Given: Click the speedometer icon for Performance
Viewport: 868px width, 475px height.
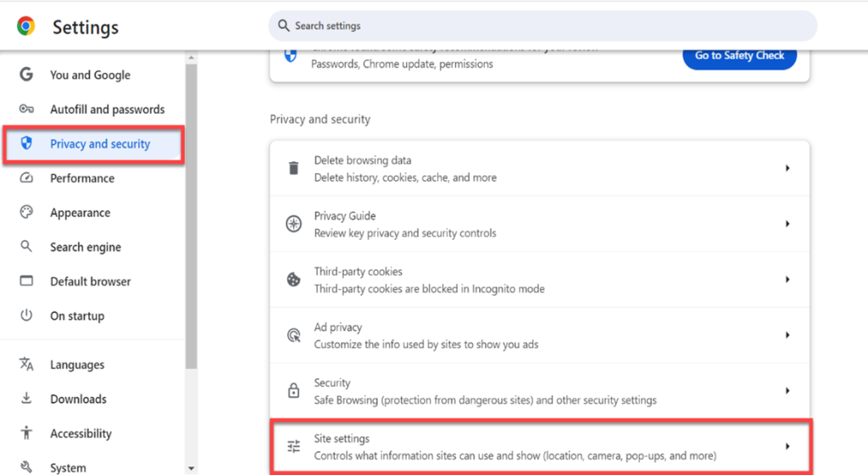Looking at the screenshot, I should point(26,178).
